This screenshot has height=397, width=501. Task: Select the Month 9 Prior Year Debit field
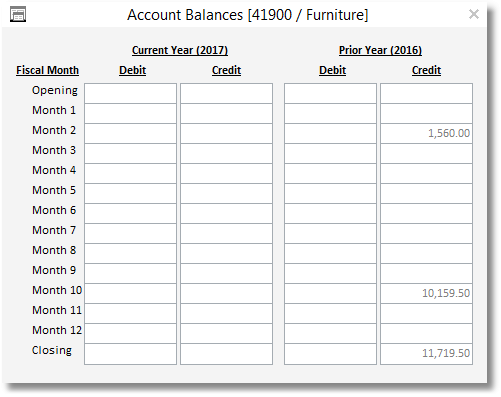[330, 273]
